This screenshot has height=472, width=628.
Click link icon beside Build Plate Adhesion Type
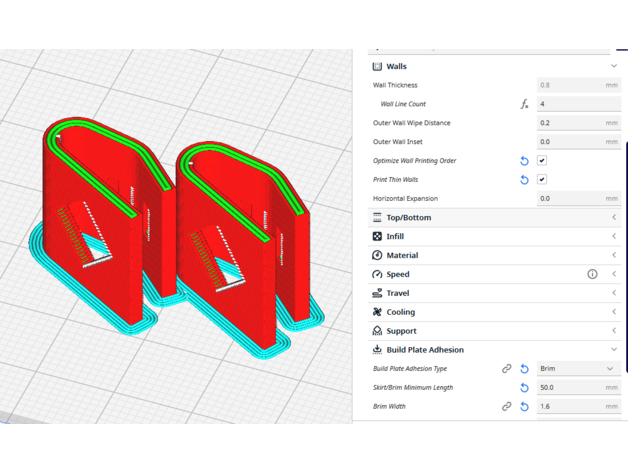click(x=506, y=369)
